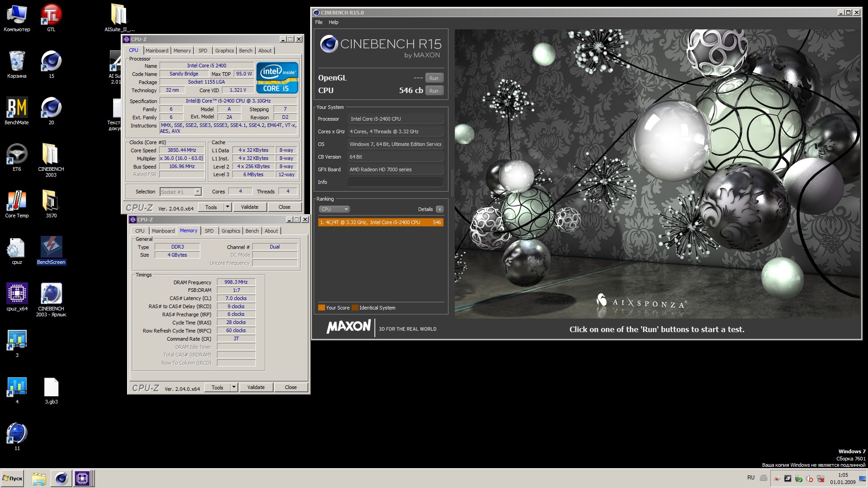
Task: Click the RU language indicator
Action: click(x=751, y=478)
